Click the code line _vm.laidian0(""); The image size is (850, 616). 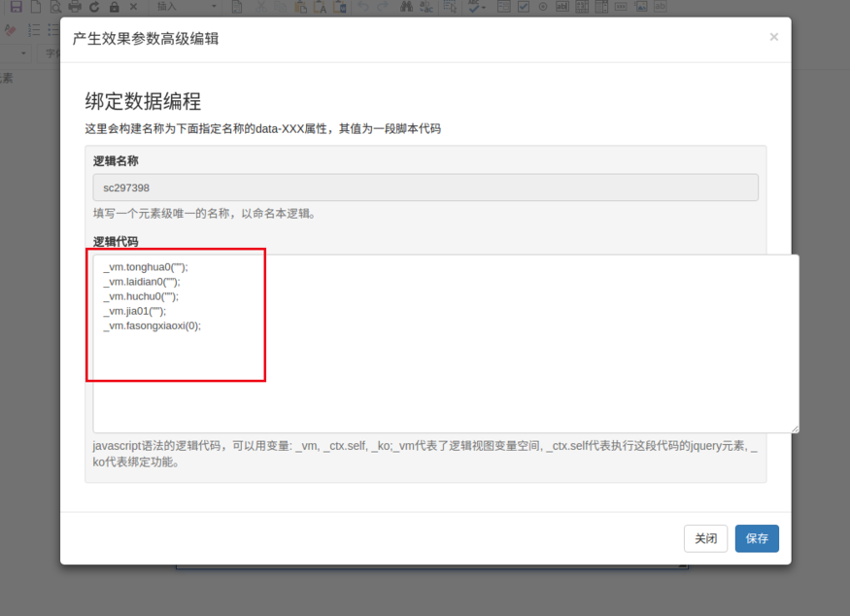pos(142,282)
